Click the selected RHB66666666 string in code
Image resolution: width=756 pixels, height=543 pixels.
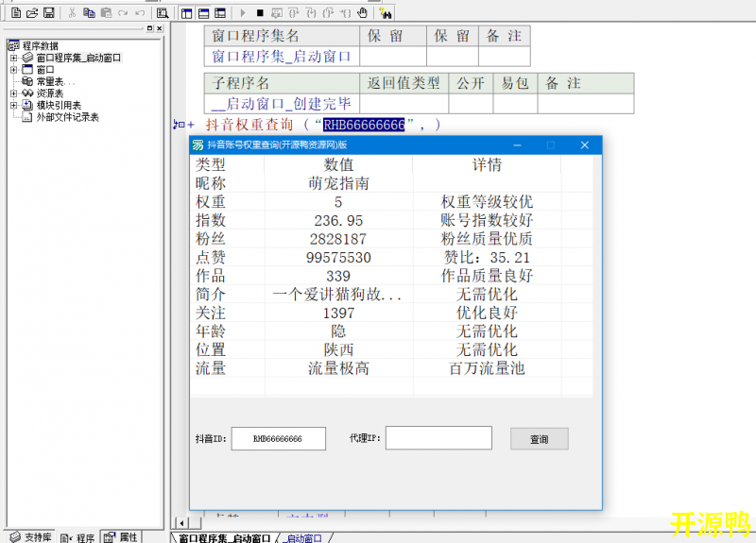(x=364, y=125)
